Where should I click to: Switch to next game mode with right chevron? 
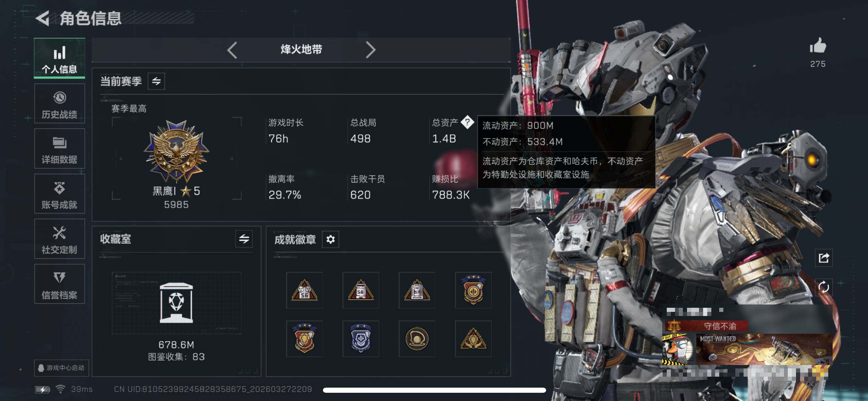371,50
